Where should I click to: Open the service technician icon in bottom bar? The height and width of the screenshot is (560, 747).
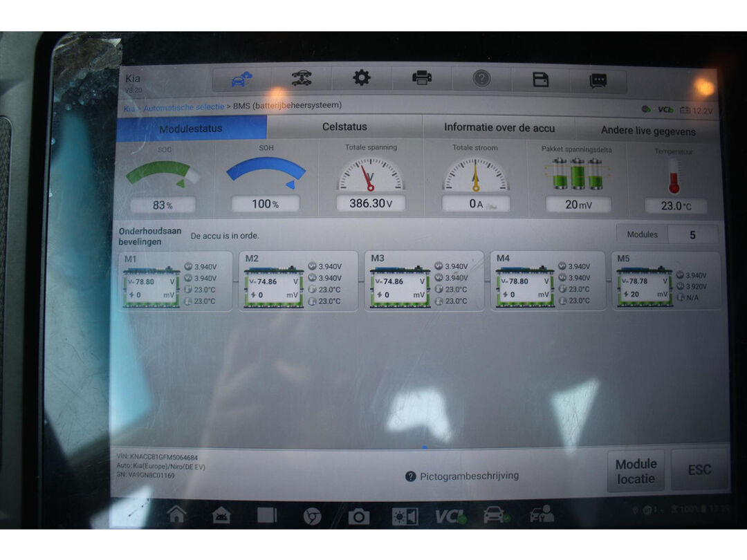pyautogui.click(x=542, y=514)
